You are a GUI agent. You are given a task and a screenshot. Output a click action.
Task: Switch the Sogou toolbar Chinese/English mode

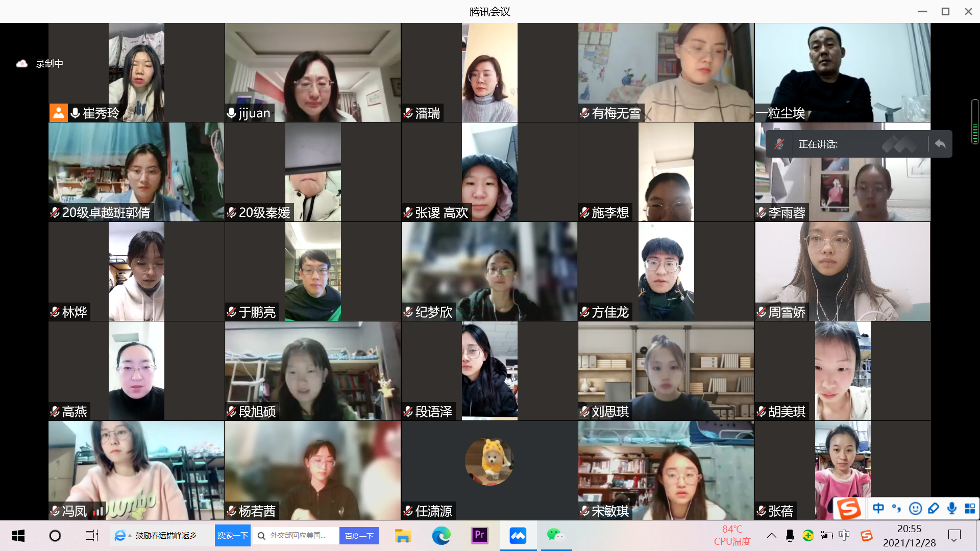pyautogui.click(x=878, y=508)
